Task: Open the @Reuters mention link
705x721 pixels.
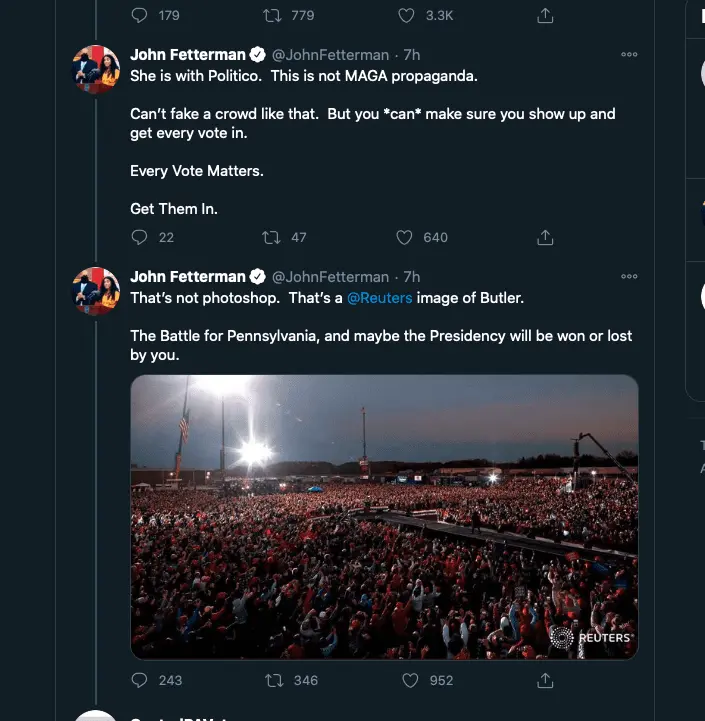Action: tap(379, 298)
